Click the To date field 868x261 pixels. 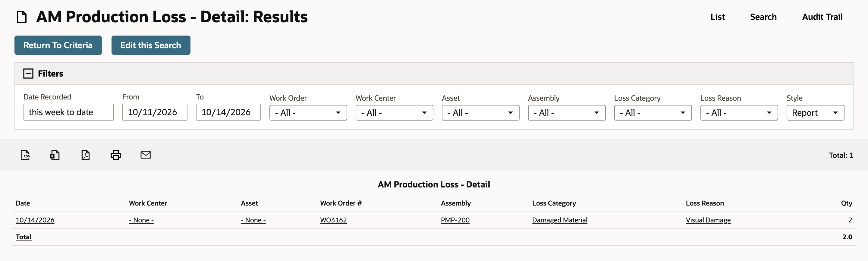[x=228, y=112]
